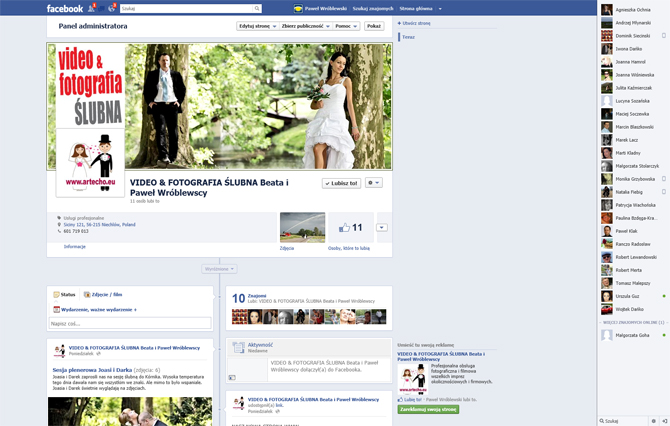This screenshot has width=670, height=426.
Task: Click the mobile icon next to Monika Grzybowska
Action: (664, 179)
